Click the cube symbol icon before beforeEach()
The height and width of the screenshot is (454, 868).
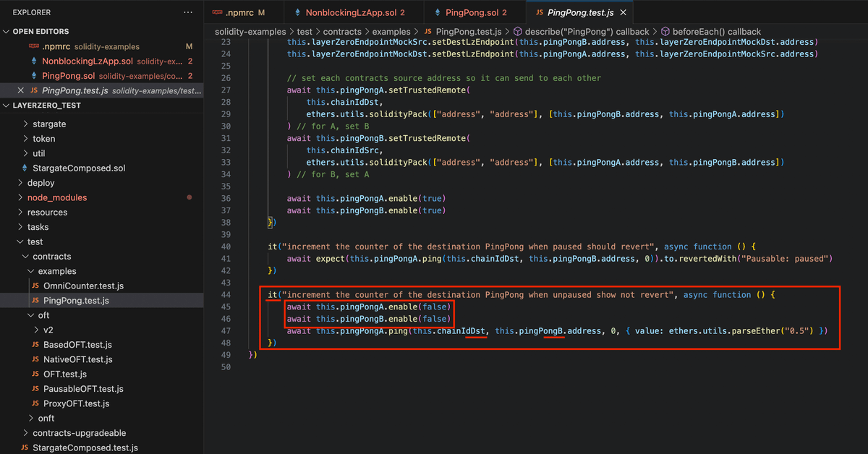[665, 32]
